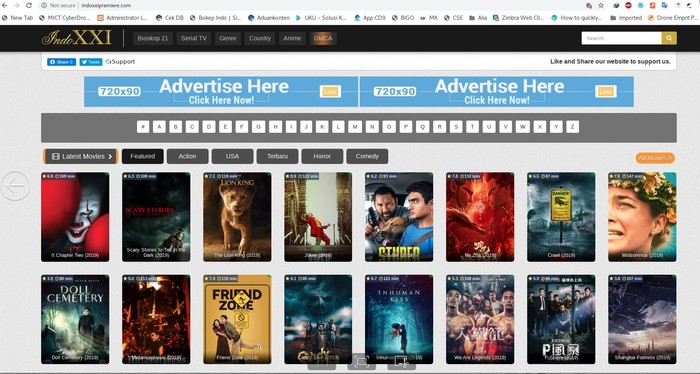Screen dimensions: 700x374
Task: Select the Horror tab
Action: click(x=322, y=156)
